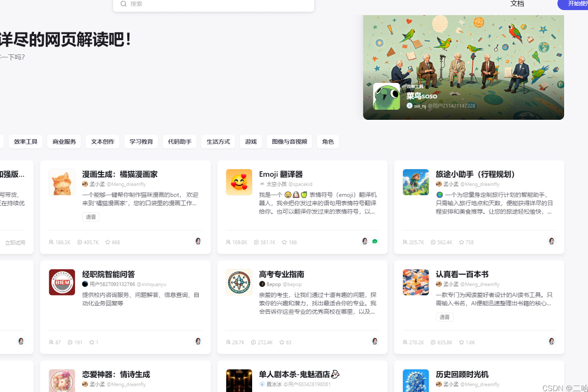Open the 经职院智能问答 bot title
This screenshot has height=392, width=588.
109,275
